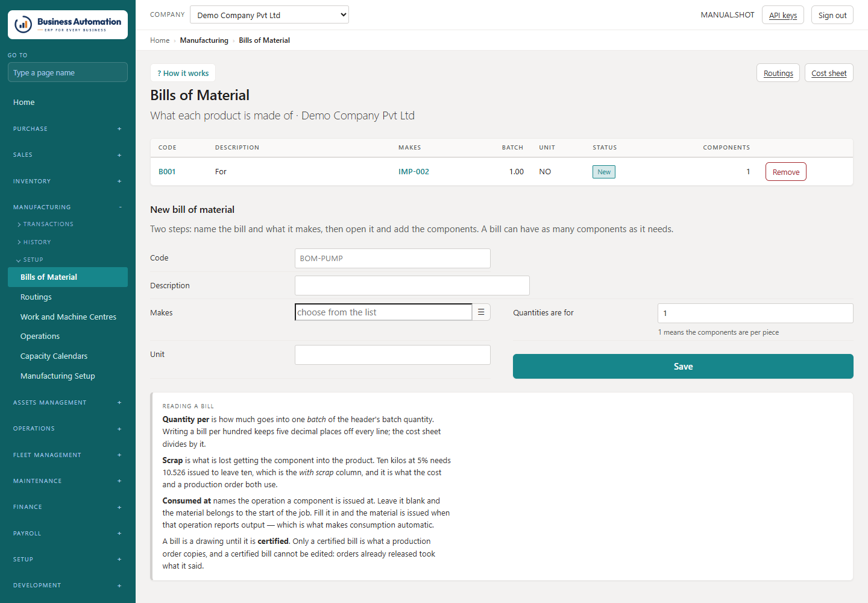Open the Routings button at top right
The width and height of the screenshot is (868, 603).
click(x=778, y=73)
